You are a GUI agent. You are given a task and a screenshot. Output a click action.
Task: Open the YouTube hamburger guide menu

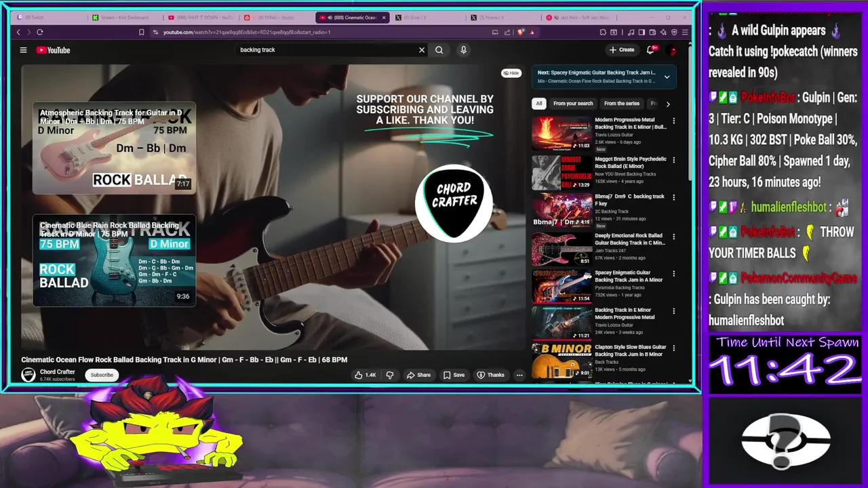(x=23, y=50)
